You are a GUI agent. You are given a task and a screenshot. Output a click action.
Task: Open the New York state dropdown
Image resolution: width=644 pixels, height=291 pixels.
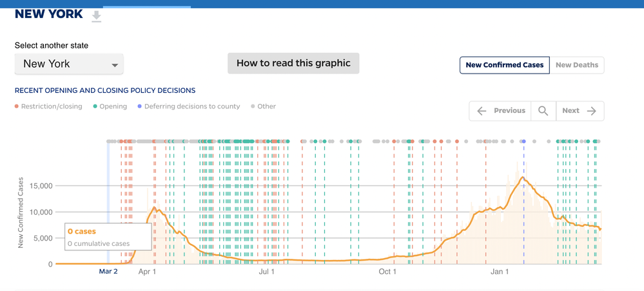point(68,64)
